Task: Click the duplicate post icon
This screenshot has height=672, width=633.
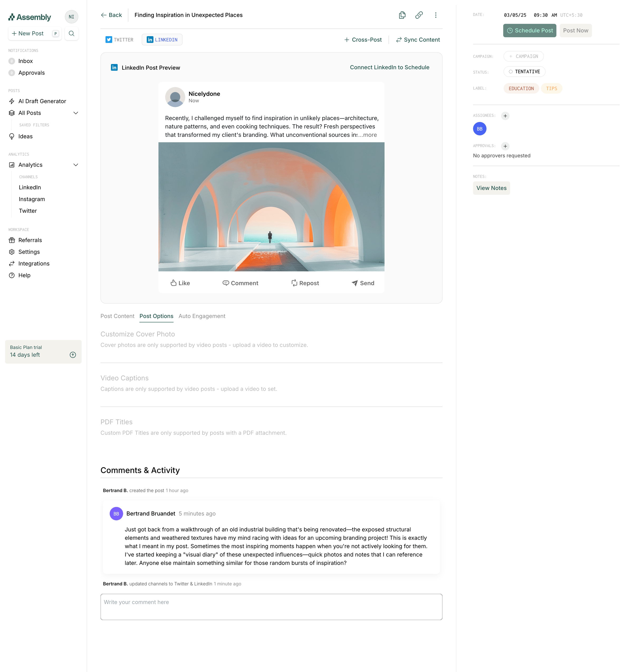Action: [x=402, y=15]
